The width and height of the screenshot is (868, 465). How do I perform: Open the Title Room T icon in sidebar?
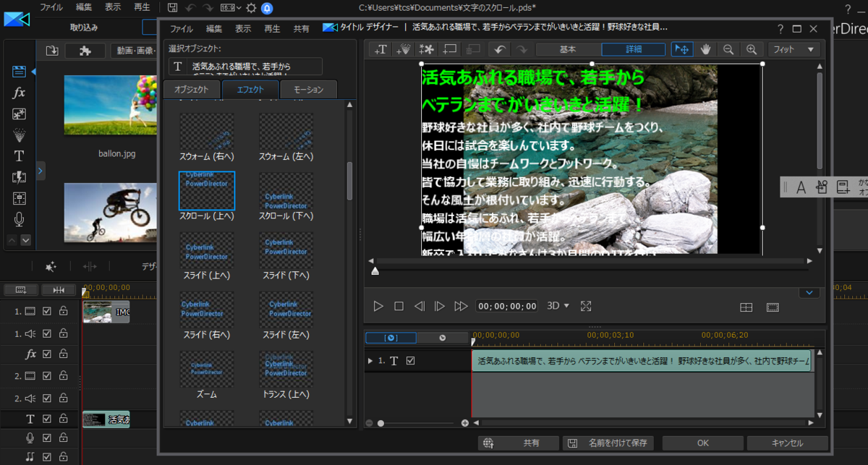click(x=19, y=155)
